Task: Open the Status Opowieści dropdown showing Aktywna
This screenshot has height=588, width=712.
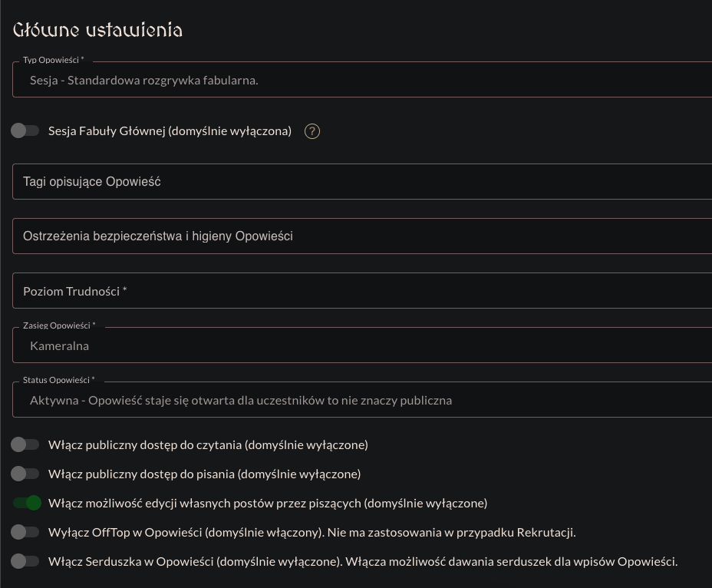Action: [x=362, y=400]
